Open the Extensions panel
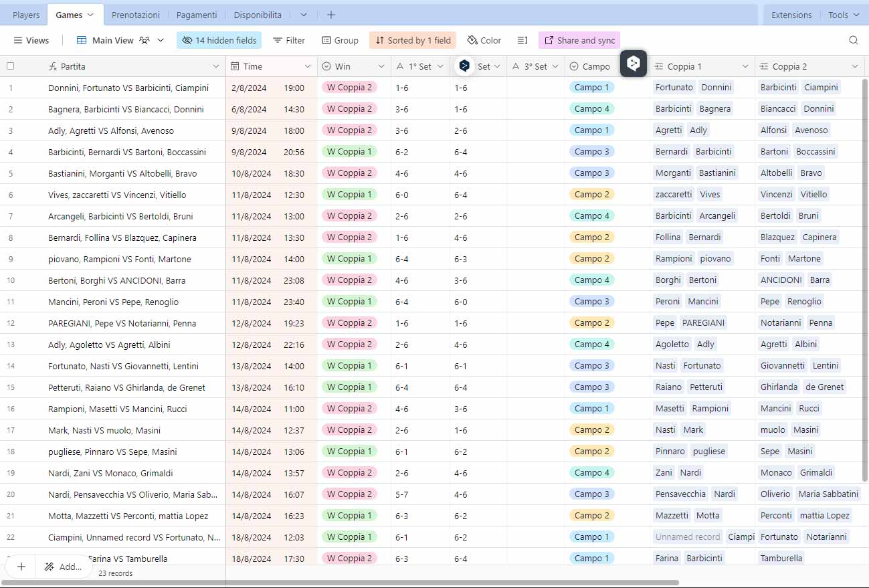 (x=791, y=15)
